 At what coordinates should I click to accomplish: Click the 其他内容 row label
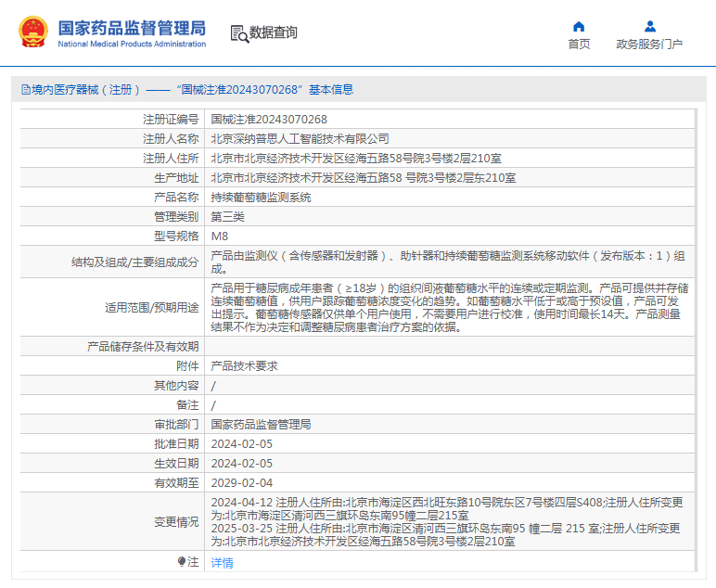click(176, 386)
